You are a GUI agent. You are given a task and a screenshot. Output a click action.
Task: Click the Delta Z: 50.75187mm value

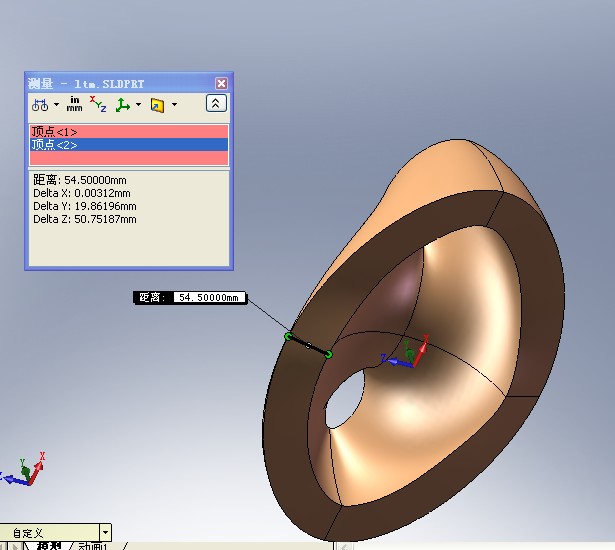[85, 219]
